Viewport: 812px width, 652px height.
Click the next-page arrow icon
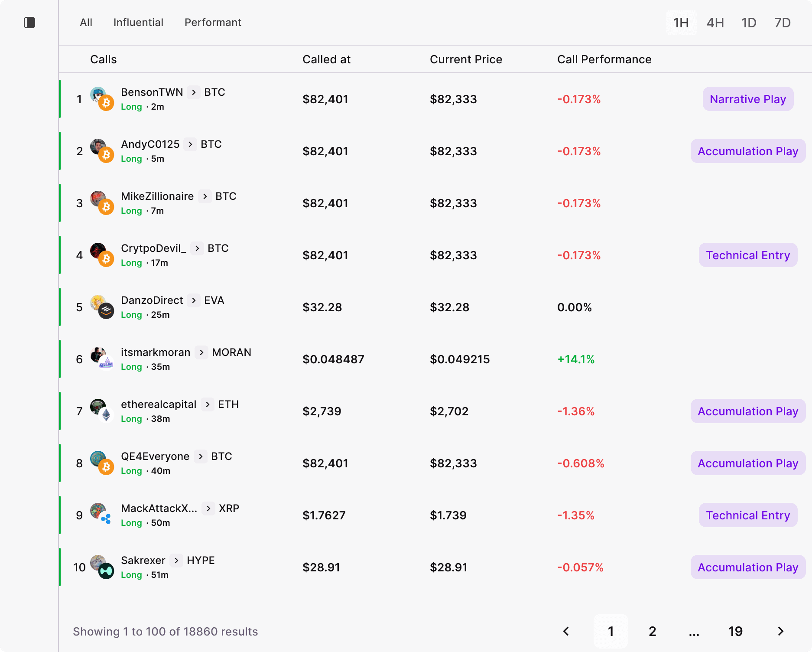coord(781,632)
